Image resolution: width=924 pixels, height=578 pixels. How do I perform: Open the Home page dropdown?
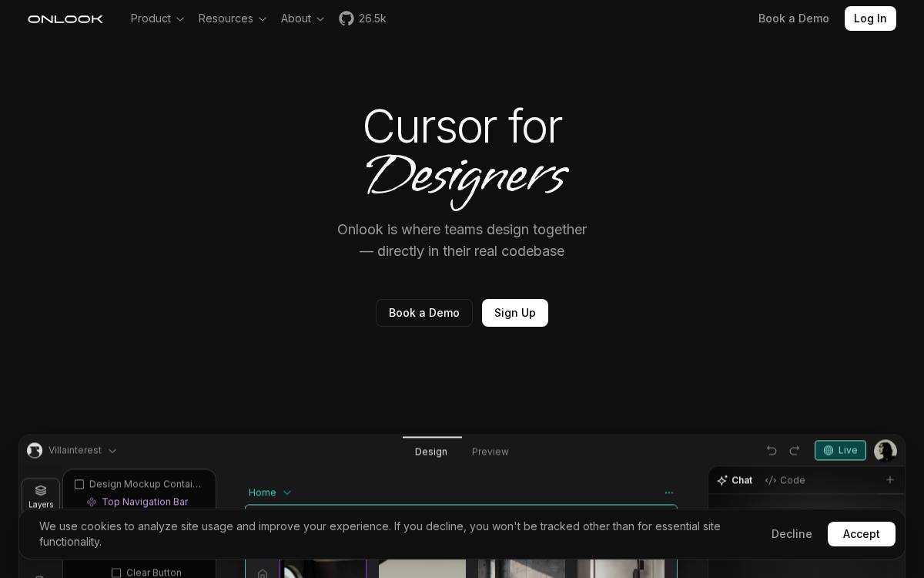click(270, 492)
